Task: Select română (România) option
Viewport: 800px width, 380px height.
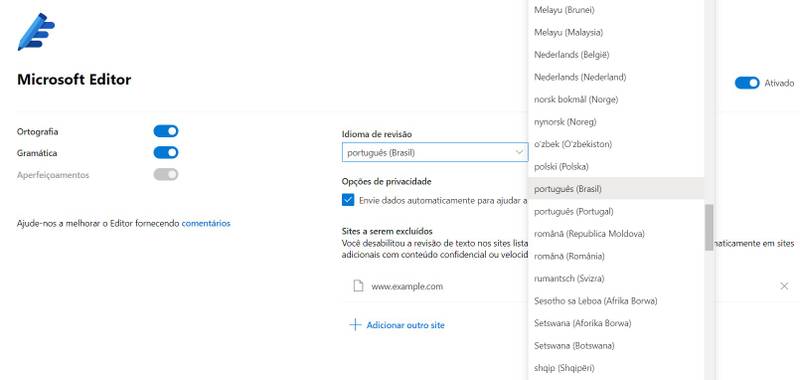Action: tap(616, 256)
